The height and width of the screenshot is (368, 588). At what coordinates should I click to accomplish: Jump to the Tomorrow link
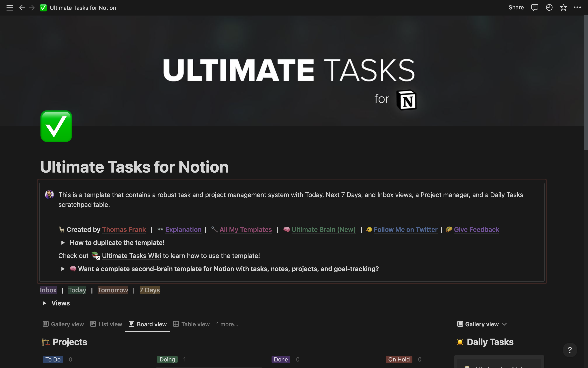[113, 290]
